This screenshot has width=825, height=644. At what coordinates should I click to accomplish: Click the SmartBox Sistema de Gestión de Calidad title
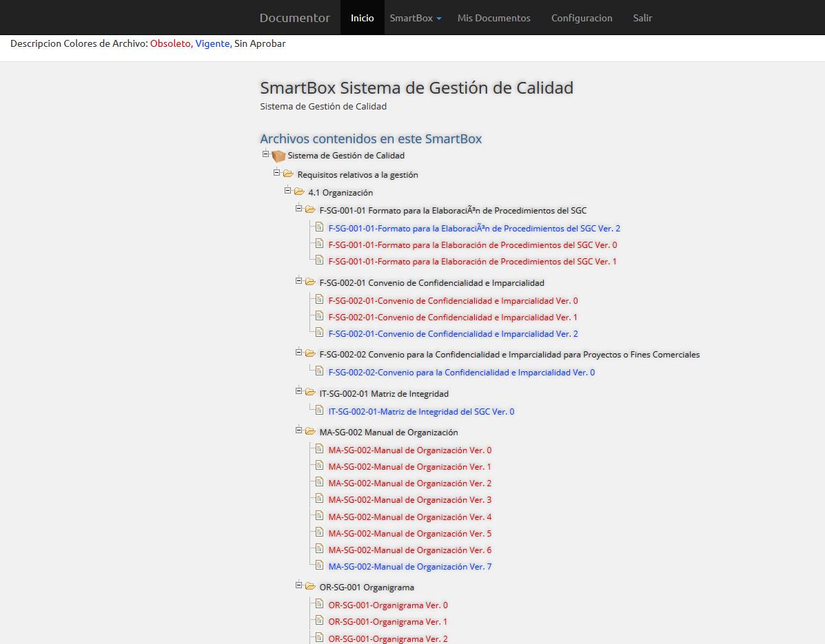[417, 87]
